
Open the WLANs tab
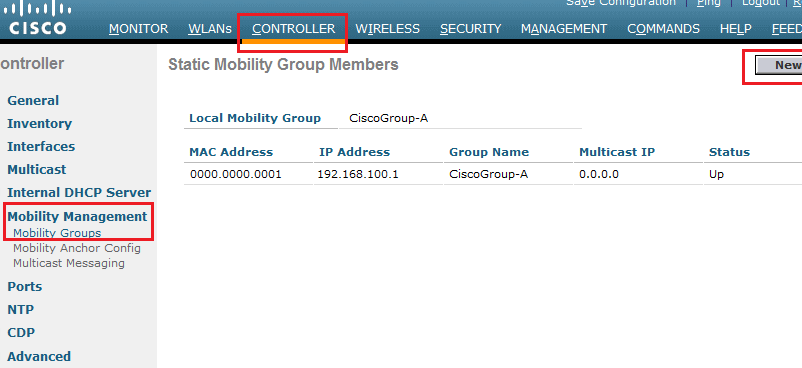click(210, 29)
